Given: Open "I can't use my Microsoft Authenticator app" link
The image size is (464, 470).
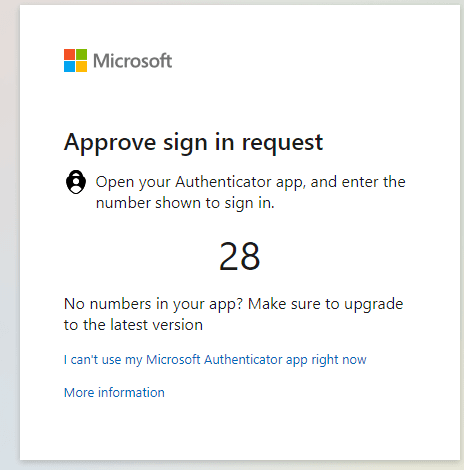Looking at the screenshot, I should point(215,360).
